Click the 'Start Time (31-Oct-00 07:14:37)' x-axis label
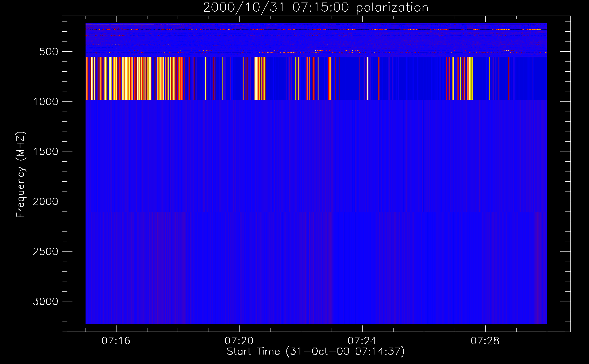 click(x=316, y=352)
